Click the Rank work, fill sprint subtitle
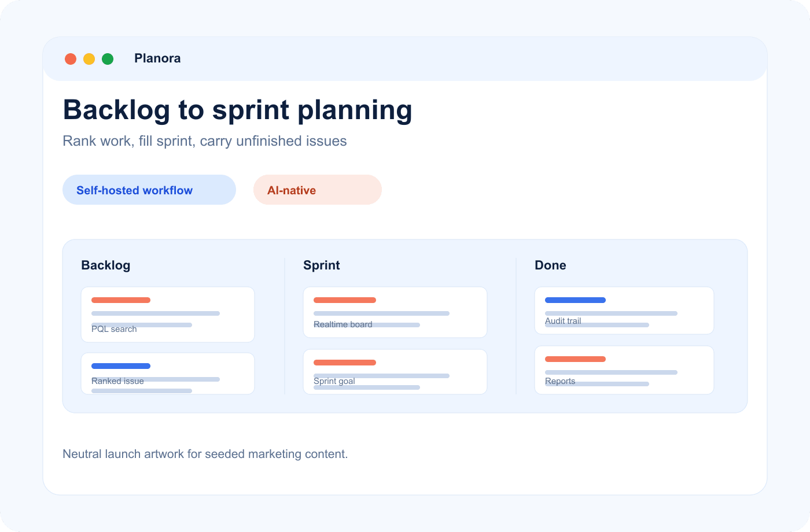 tap(205, 141)
